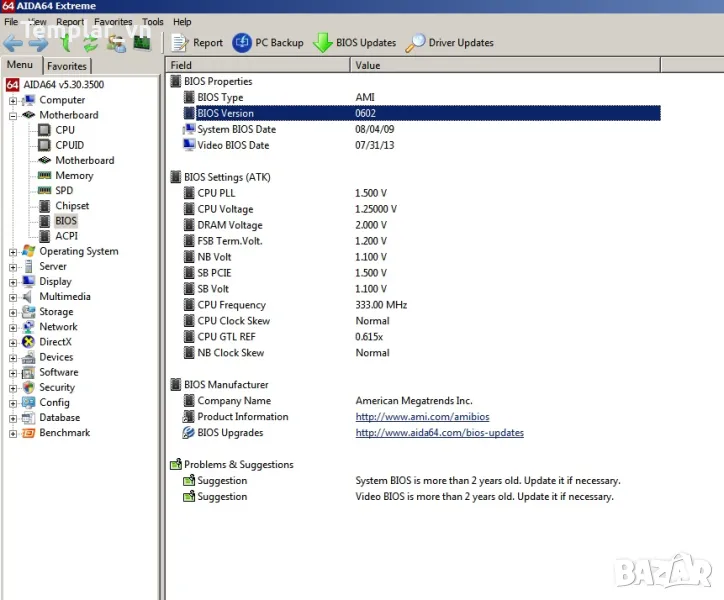Screen dimensions: 724x600
Task: Click the Back navigation arrow in toolbar
Action: pyautogui.click(x=13, y=43)
